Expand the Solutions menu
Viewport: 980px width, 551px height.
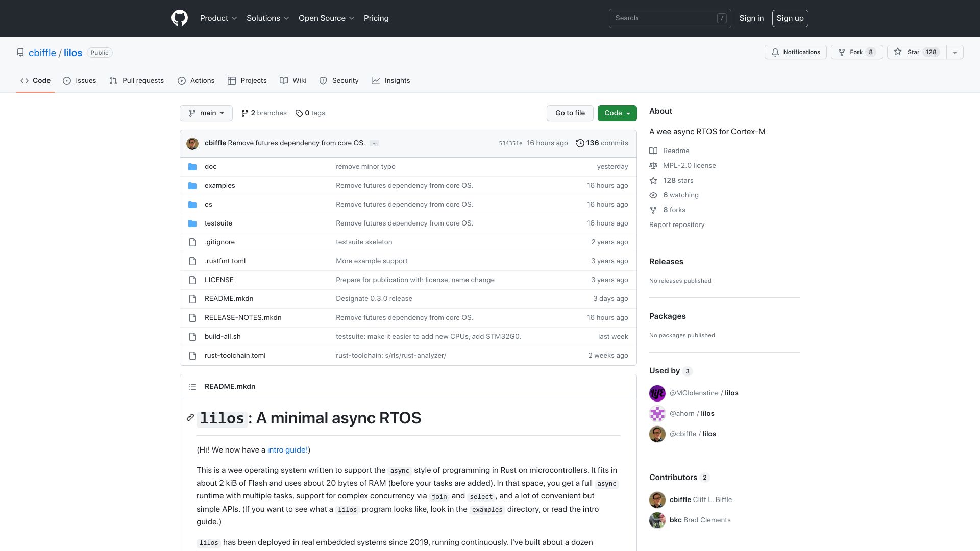[268, 18]
